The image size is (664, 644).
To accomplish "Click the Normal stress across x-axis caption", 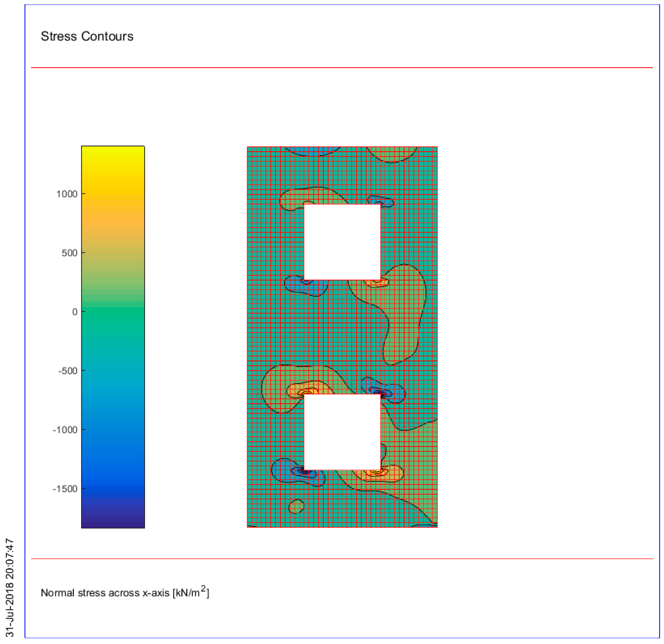I will tap(125, 592).
